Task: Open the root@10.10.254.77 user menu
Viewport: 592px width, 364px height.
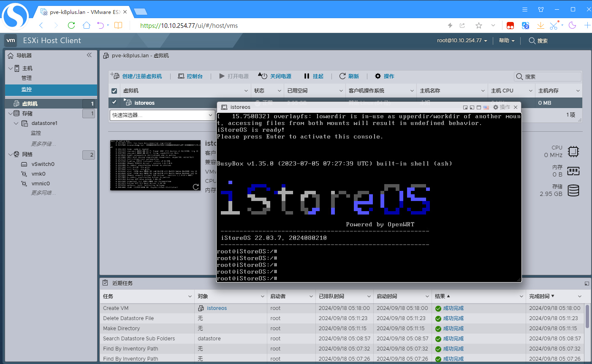Action: click(462, 41)
